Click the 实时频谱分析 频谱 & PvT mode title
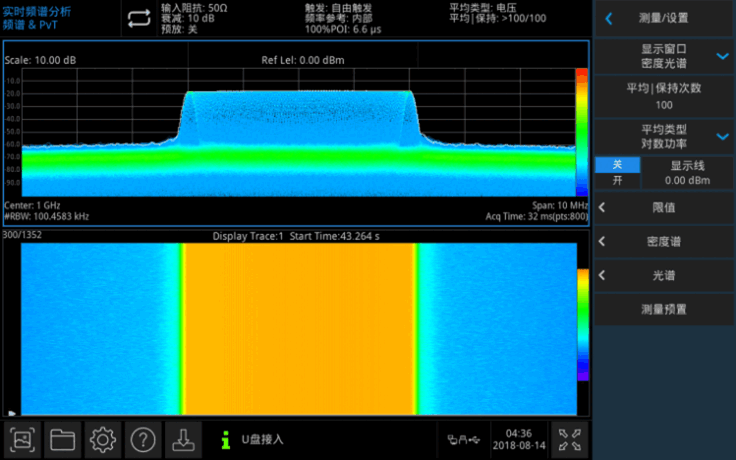This screenshot has height=460, width=736. 37,18
